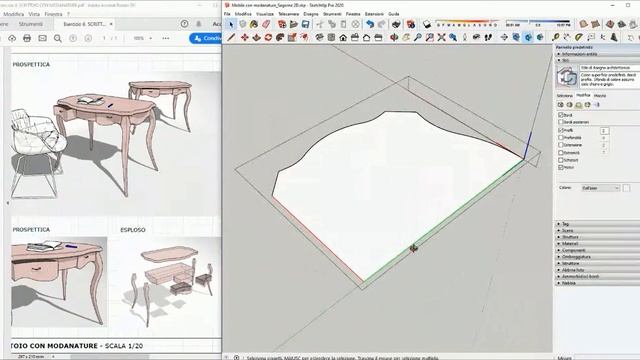Image resolution: width=640 pixels, height=360 pixels.
Task: Collapse the Stili panel
Action: 597,60
